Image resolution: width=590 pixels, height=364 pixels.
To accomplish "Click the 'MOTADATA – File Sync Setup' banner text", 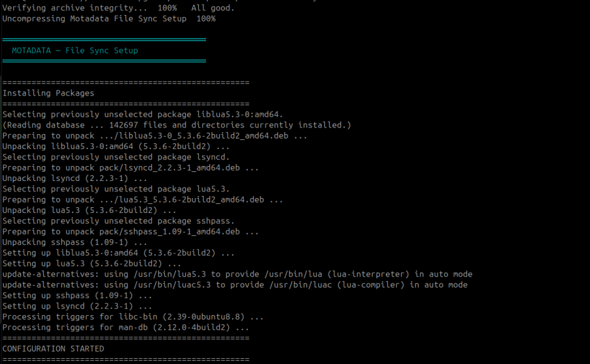I will coord(75,50).
